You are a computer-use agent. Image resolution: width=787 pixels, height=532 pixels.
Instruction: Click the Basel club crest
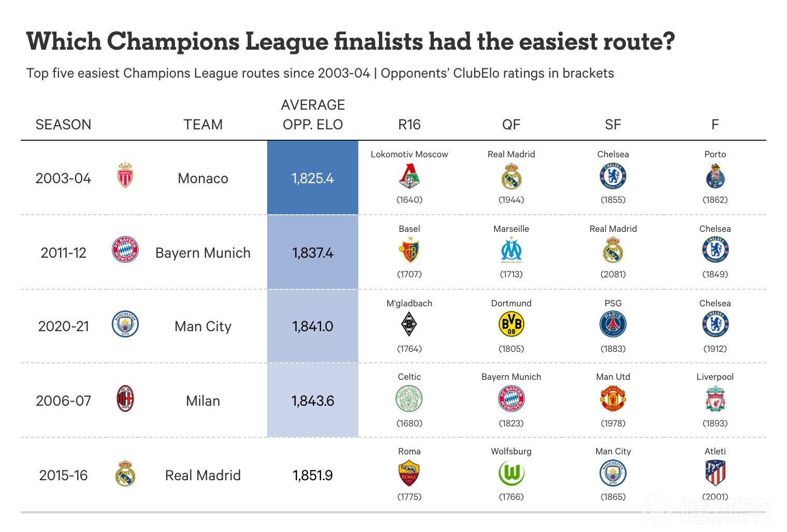(x=410, y=250)
